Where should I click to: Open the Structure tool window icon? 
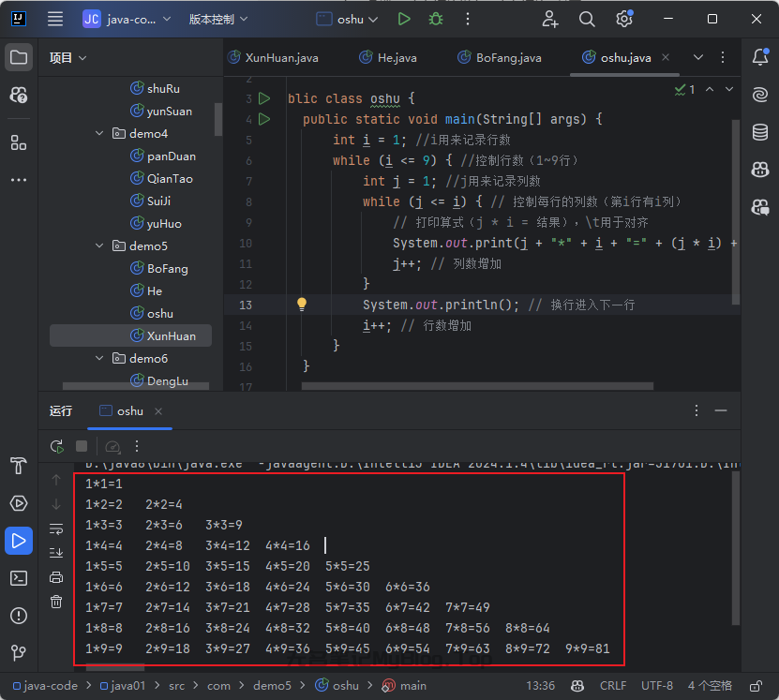point(19,143)
